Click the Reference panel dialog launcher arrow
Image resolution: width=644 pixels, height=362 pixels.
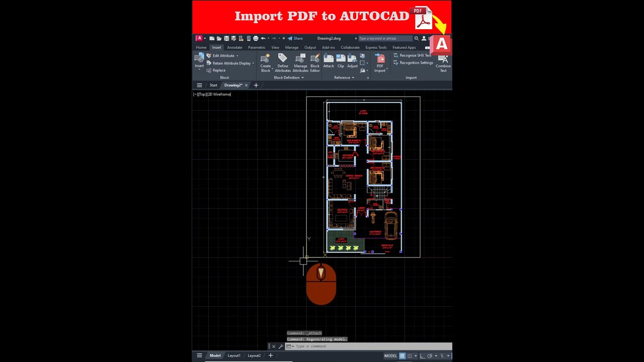click(x=368, y=78)
